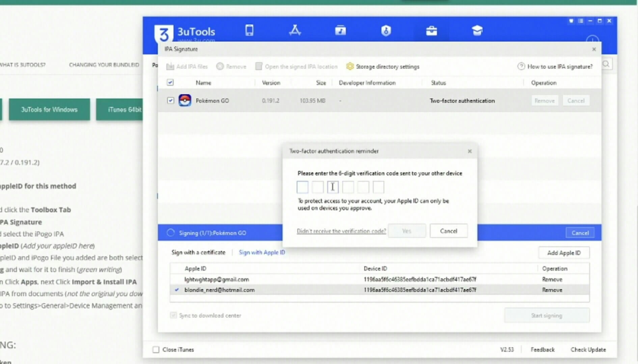Select the blondie_nerd@hotmail.com checkmark
This screenshot has height=364, width=638.
pos(177,290)
